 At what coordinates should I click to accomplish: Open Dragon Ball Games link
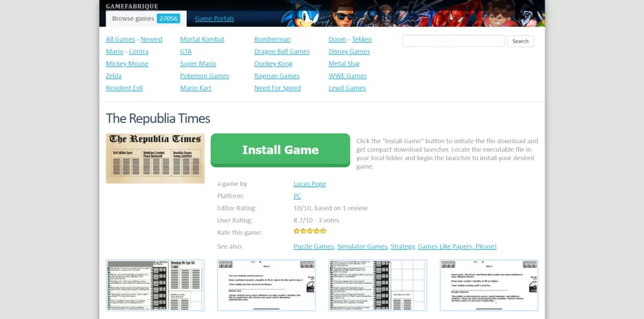[282, 51]
